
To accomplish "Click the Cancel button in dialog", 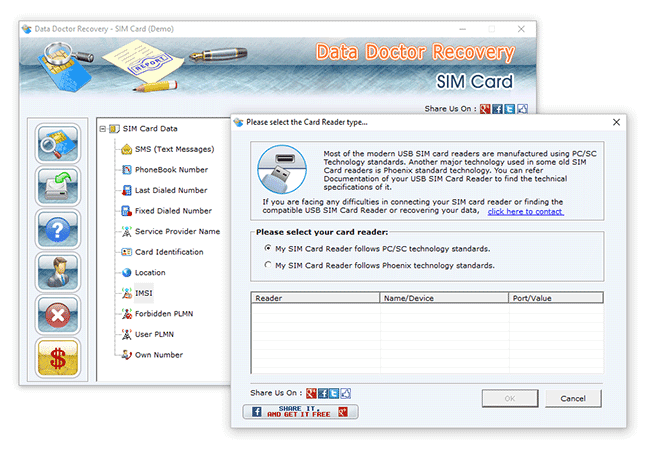I will coord(573,398).
